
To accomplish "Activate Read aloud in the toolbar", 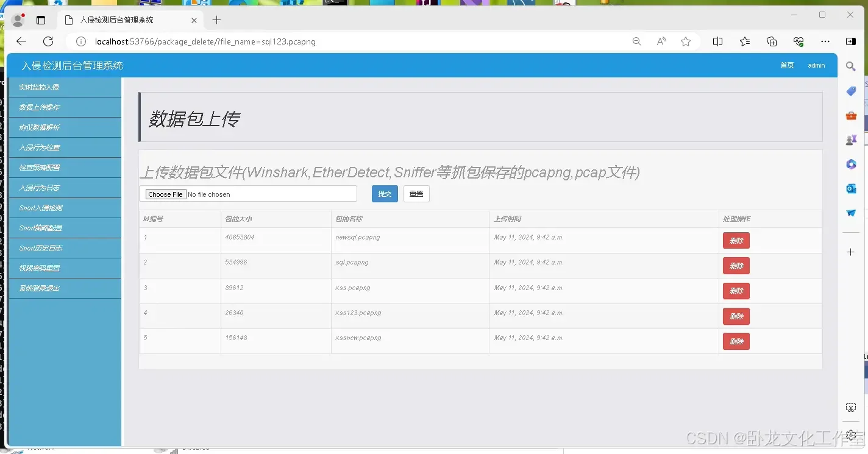I will click(661, 41).
